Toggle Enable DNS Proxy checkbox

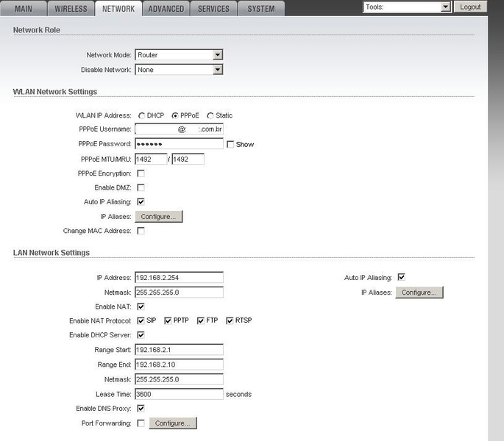pos(141,408)
